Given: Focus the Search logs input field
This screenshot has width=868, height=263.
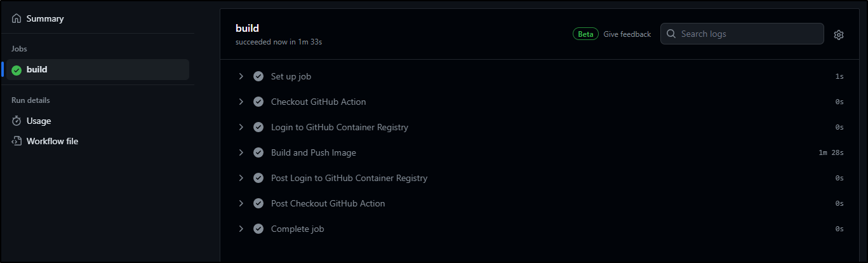Looking at the screenshot, I should coord(742,34).
